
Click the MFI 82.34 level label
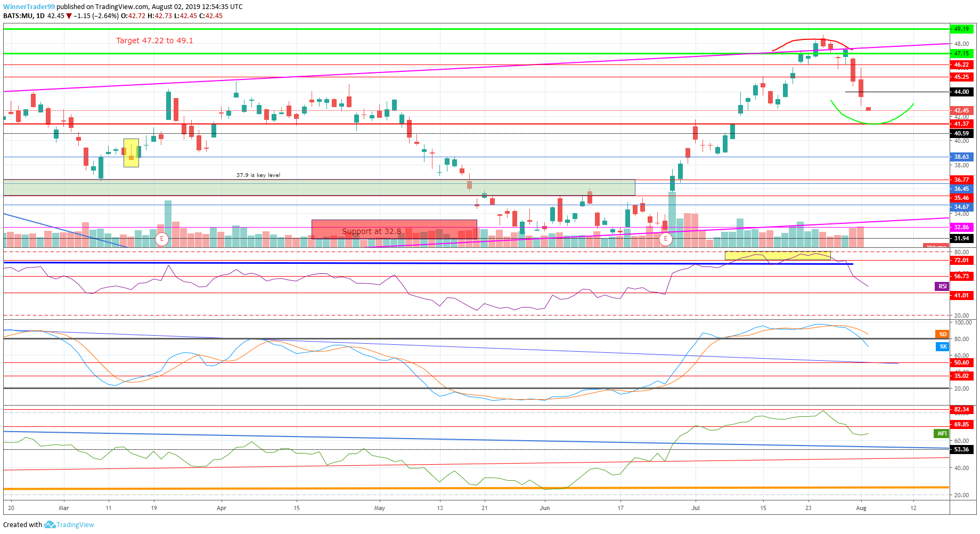tap(961, 409)
